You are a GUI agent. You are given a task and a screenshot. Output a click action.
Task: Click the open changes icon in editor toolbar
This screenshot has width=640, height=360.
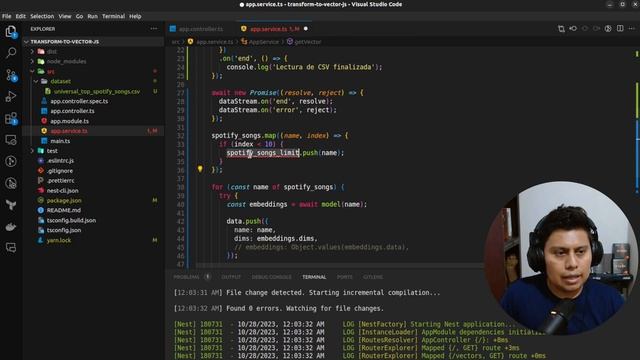point(573,29)
